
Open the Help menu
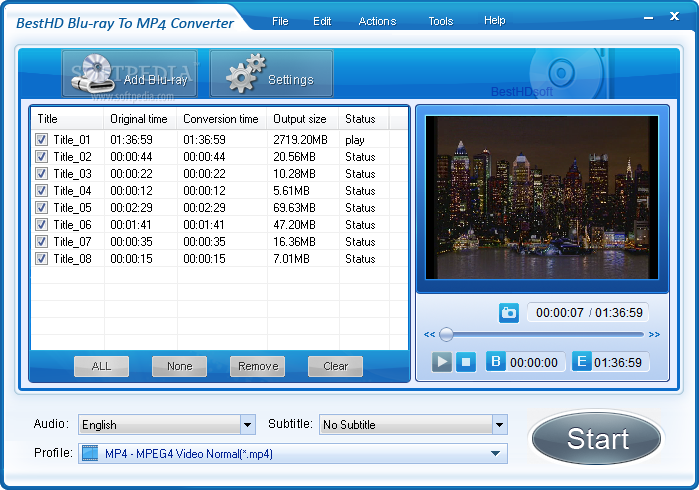coord(494,21)
